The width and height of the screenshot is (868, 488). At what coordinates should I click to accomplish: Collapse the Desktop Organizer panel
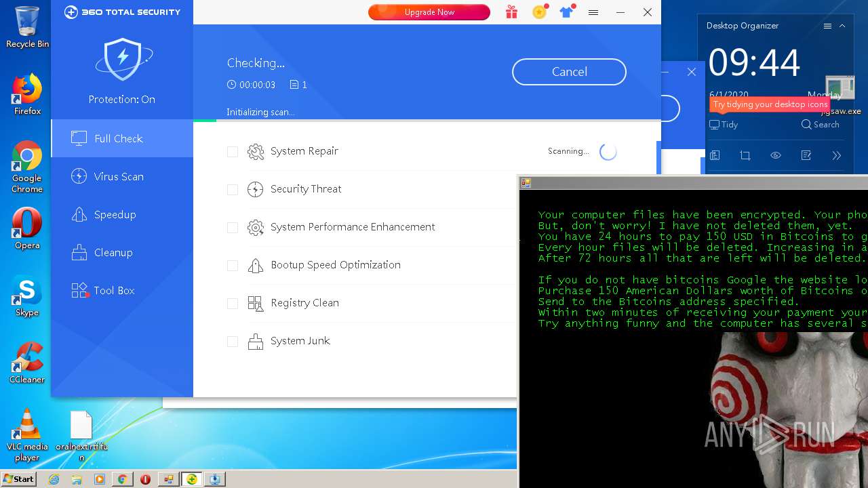pos(842,26)
